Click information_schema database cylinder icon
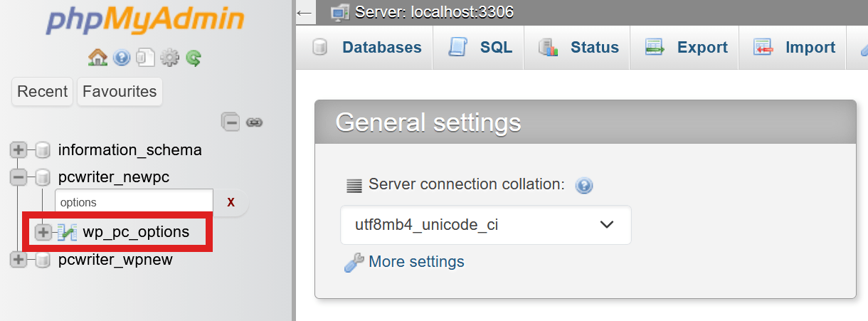This screenshot has height=321, width=868. [x=43, y=150]
